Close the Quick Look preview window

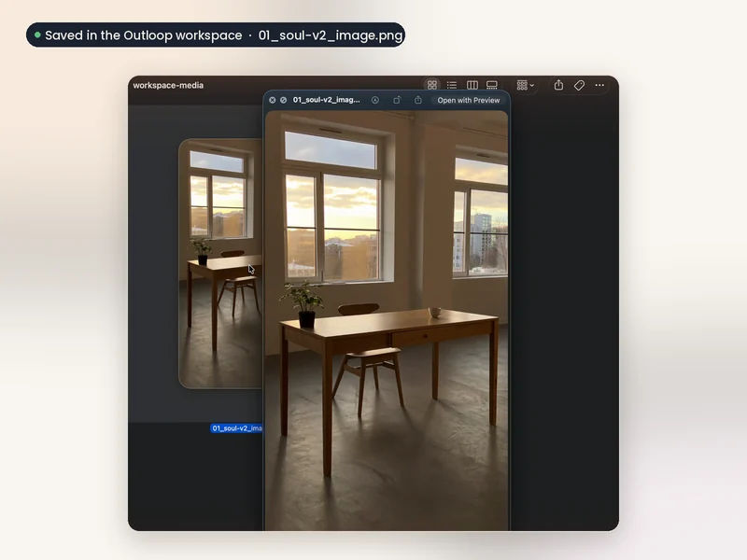click(x=273, y=100)
